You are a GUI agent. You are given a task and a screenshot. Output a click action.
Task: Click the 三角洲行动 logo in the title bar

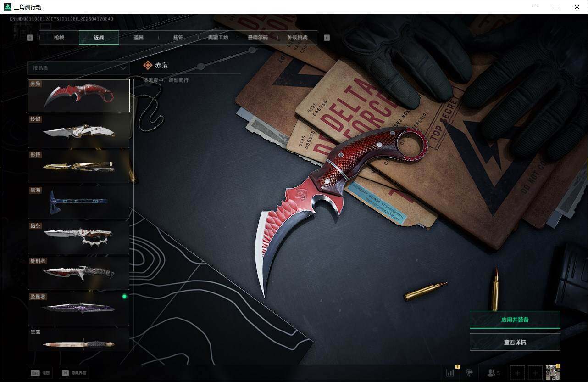[8, 7]
